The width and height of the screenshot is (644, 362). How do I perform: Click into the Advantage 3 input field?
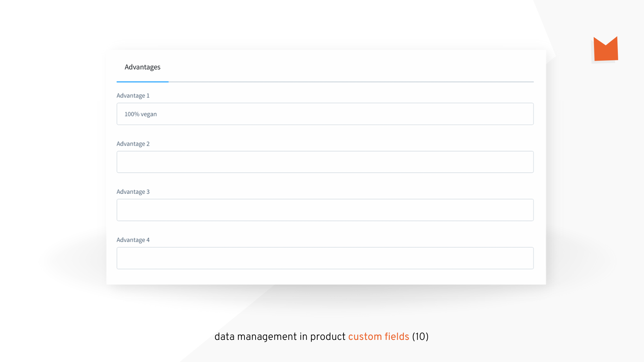tap(325, 210)
